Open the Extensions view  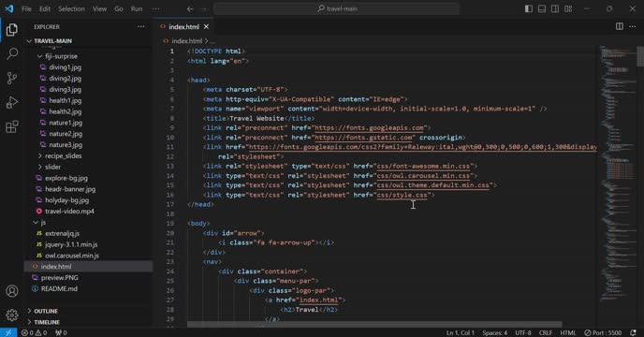click(12, 126)
